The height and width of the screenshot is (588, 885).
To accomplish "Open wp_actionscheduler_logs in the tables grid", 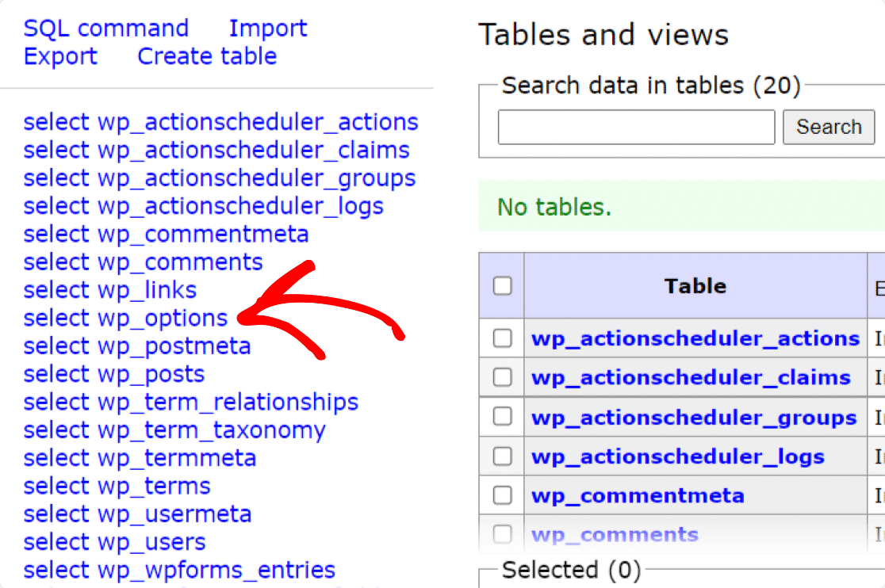I will (x=678, y=457).
